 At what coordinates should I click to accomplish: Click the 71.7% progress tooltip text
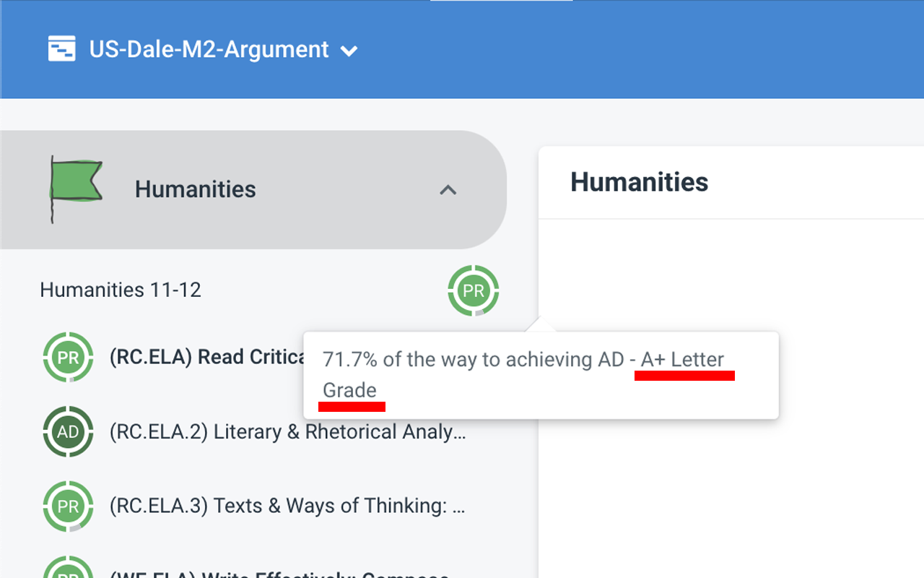point(473,359)
